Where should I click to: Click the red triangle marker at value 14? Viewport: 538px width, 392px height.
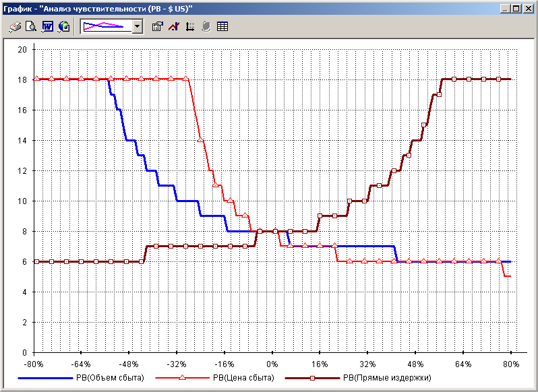(x=201, y=140)
